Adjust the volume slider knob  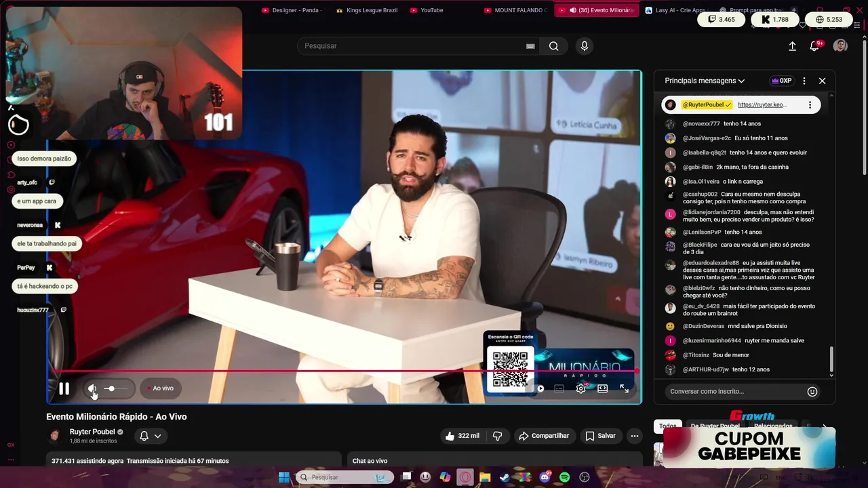click(111, 388)
